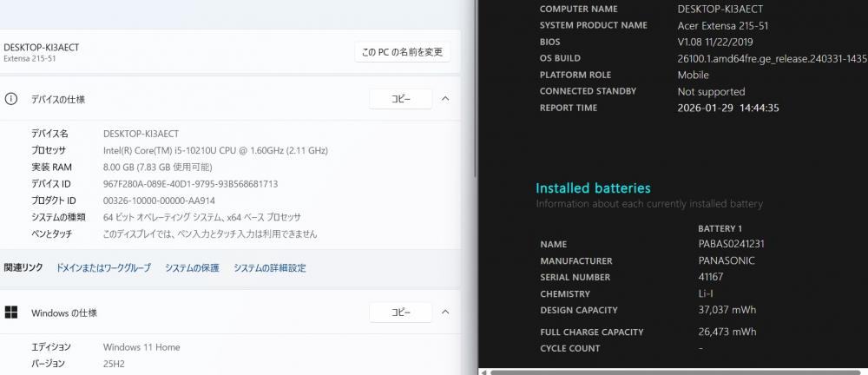This screenshot has height=375, width=868.
Task: Select battery name PABAS0241231
Action: click(731, 244)
